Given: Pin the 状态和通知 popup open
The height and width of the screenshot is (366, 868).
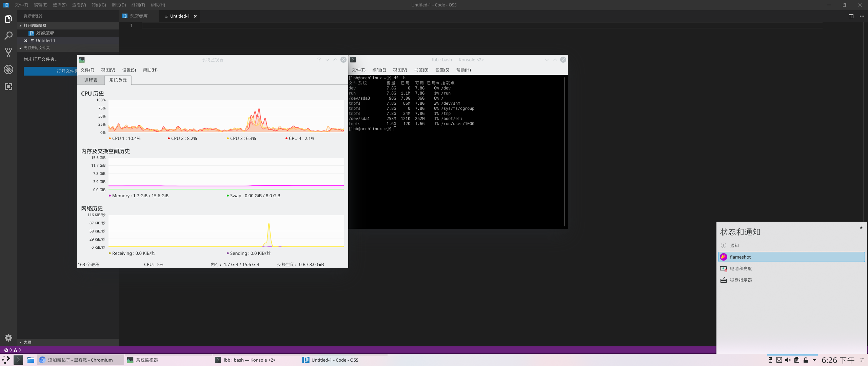Looking at the screenshot, I should (x=861, y=228).
